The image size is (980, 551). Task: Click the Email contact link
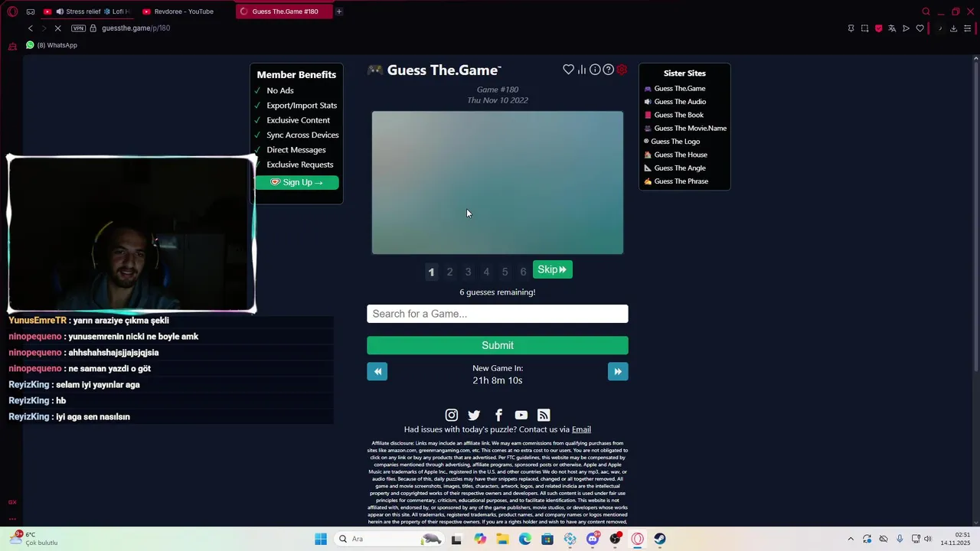pyautogui.click(x=581, y=429)
